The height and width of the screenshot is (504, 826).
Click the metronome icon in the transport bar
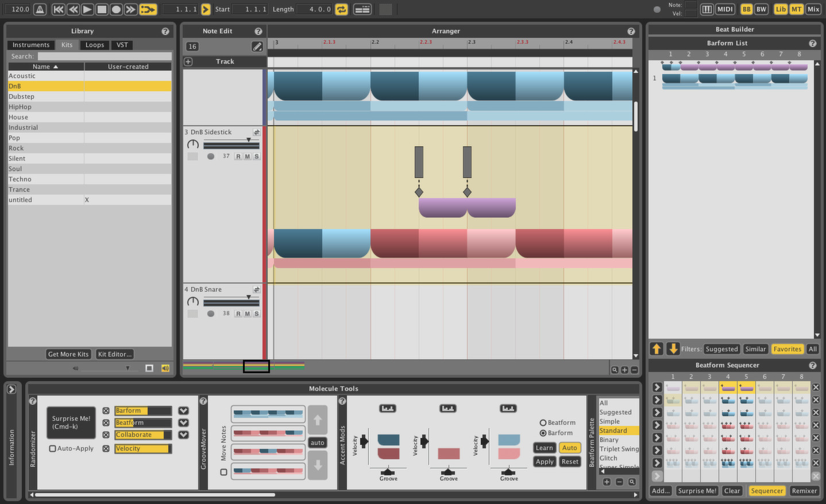coord(39,9)
